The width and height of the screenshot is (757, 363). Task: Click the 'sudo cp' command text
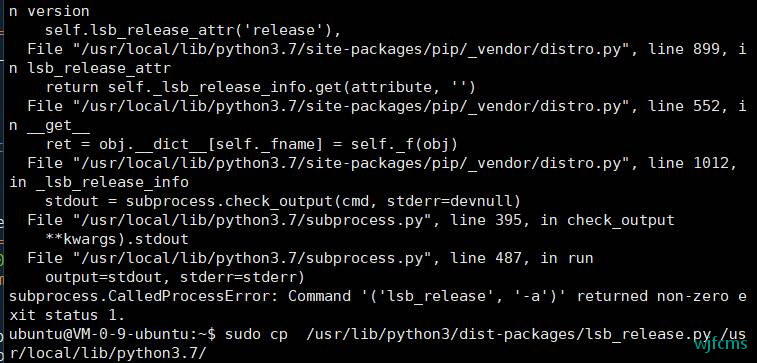256,335
